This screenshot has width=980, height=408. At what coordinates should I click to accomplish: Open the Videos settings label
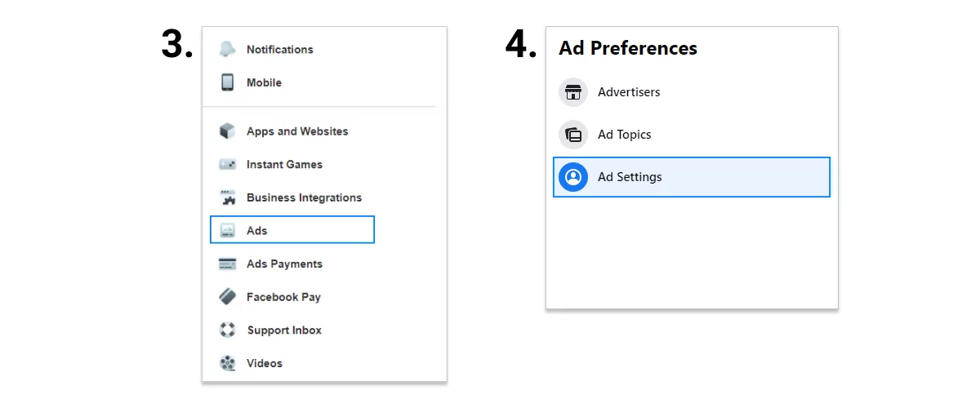coord(265,363)
